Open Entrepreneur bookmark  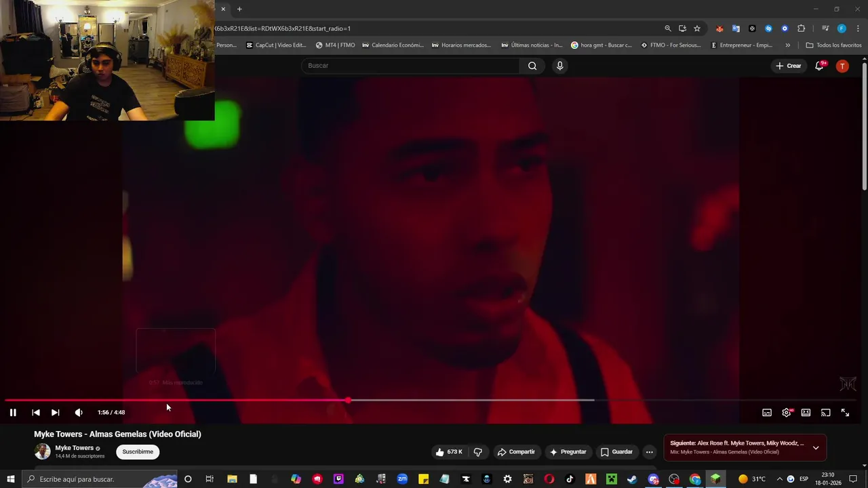[741, 45]
